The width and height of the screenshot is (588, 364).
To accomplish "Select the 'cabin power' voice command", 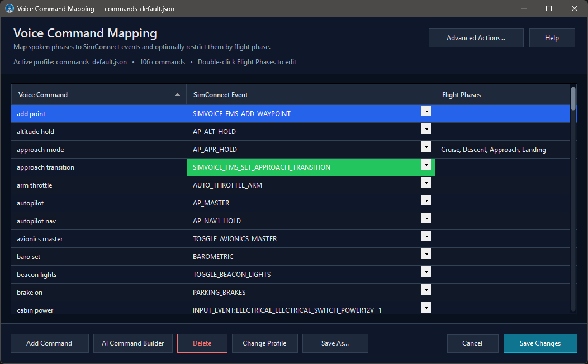I will tap(99, 308).
